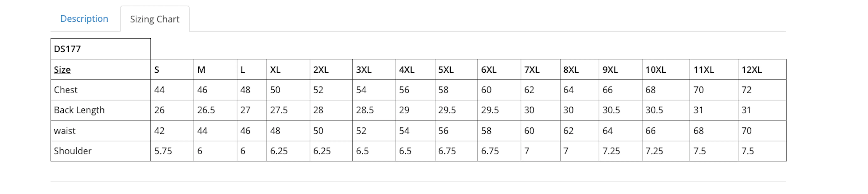Click the 2XL column header
This screenshot has width=868, height=194.
pos(321,70)
